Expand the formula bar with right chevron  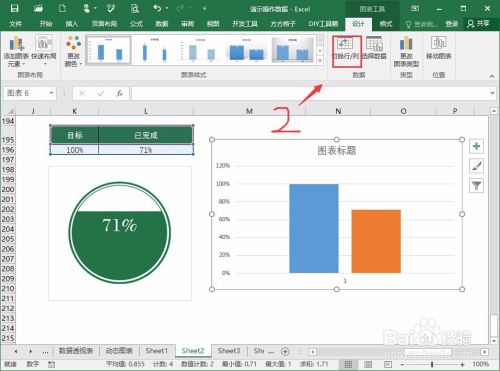tap(492, 93)
